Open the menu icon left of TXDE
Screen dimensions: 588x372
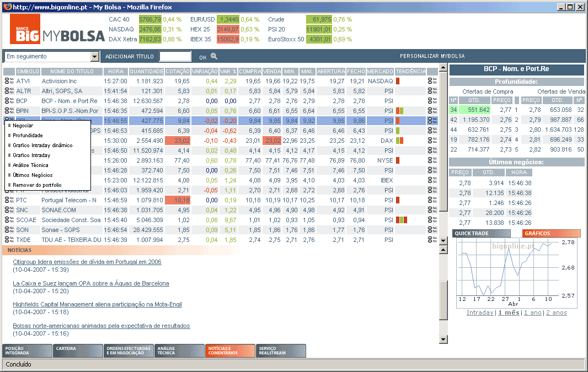pos(9,240)
